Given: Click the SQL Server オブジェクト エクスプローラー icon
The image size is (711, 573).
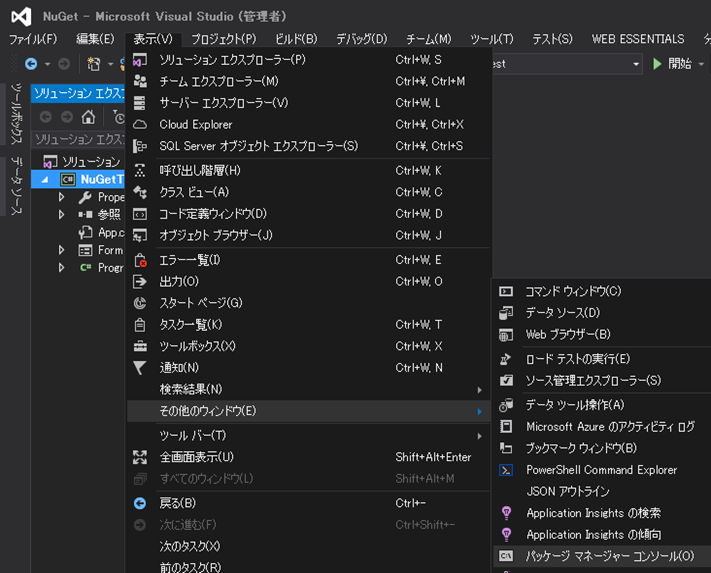Looking at the screenshot, I should coord(140,146).
